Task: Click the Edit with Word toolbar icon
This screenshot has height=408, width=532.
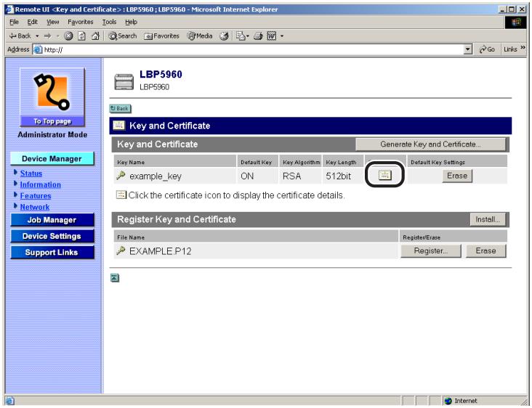Action: pos(272,36)
